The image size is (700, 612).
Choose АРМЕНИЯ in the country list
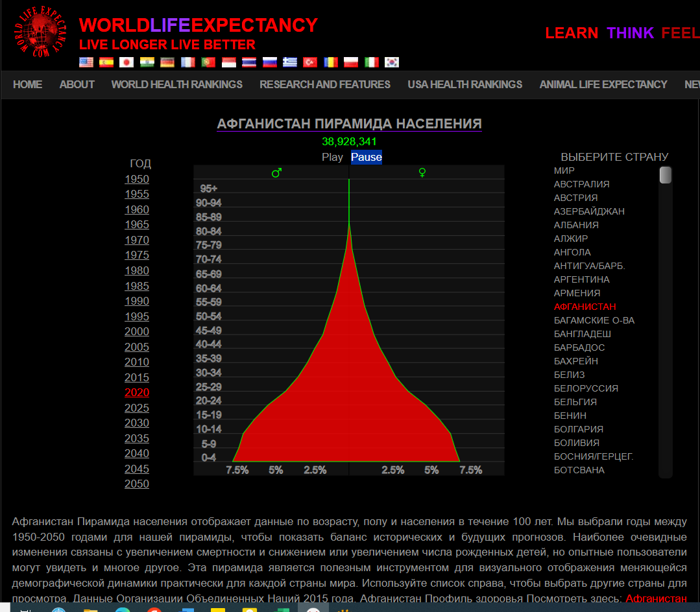[577, 293]
